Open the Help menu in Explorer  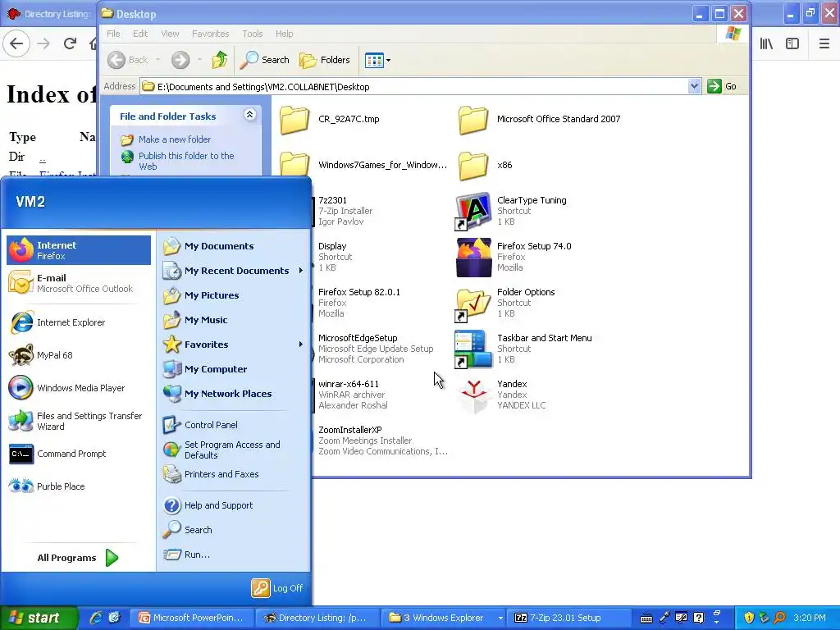tap(285, 34)
